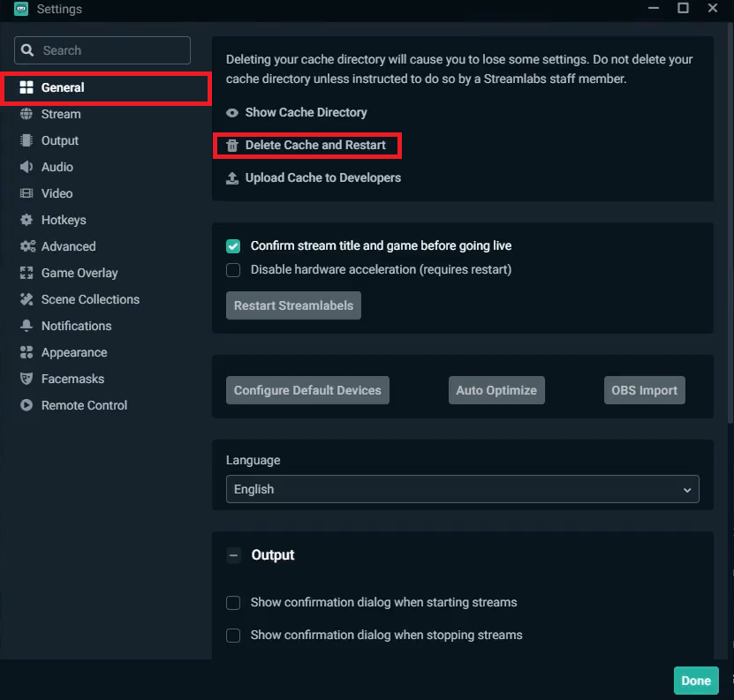Click the Audio speaker icon
Screen dimensions: 734x700
(x=26, y=167)
